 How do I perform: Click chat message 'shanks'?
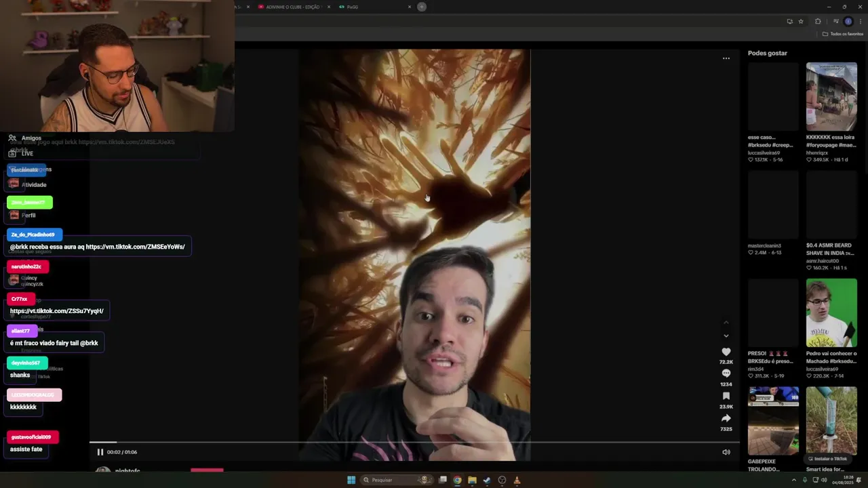point(20,375)
